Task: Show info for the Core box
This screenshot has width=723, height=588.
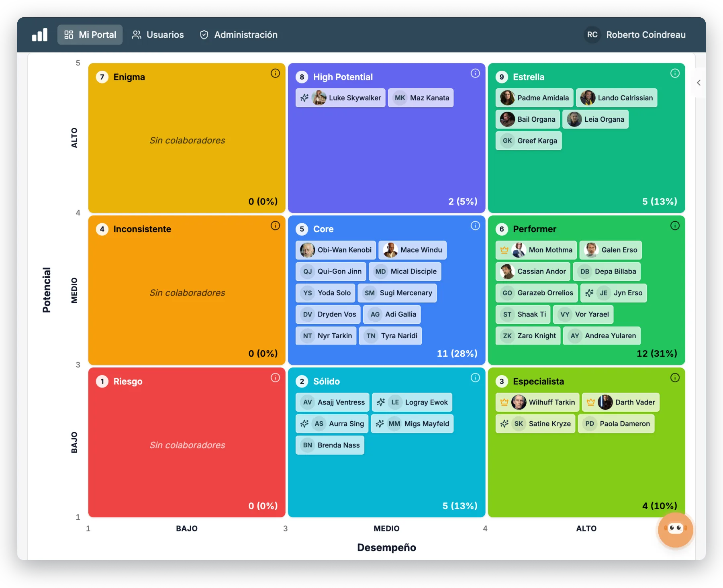Action: [475, 226]
